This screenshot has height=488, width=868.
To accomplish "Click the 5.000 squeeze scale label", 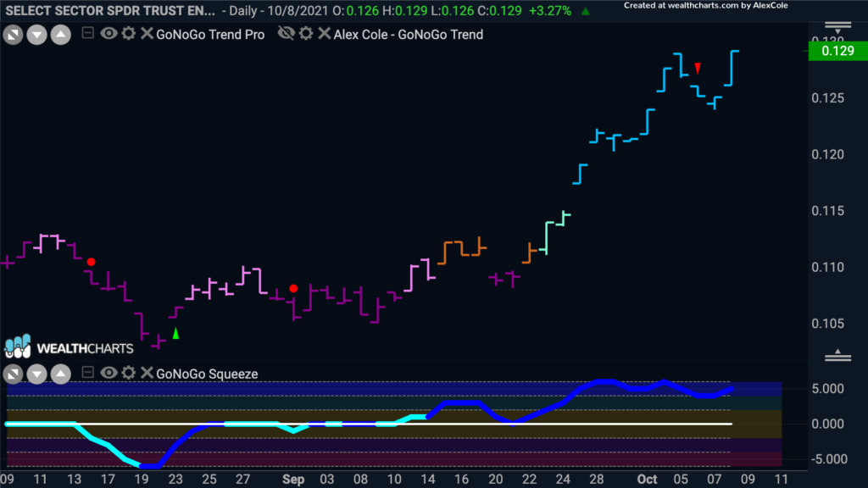I will [828, 389].
